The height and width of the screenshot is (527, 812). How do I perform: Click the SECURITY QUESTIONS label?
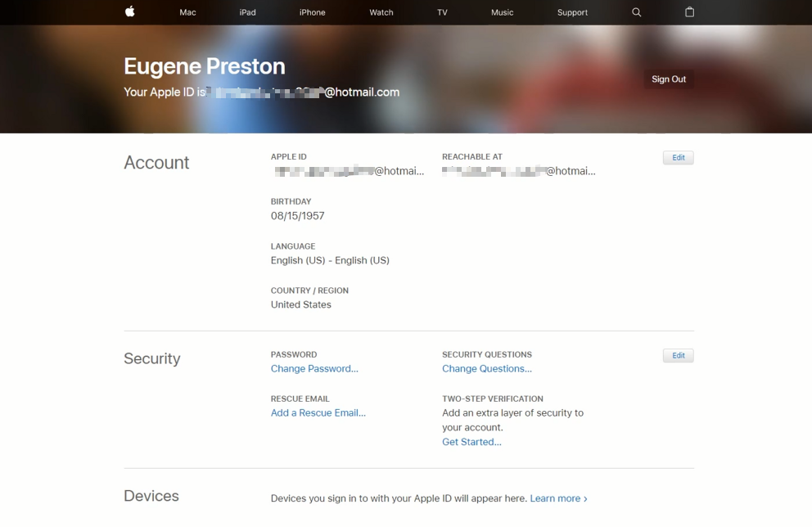coord(487,354)
